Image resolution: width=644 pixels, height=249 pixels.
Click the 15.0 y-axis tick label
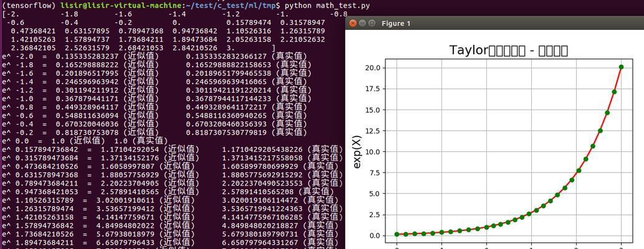(x=374, y=110)
